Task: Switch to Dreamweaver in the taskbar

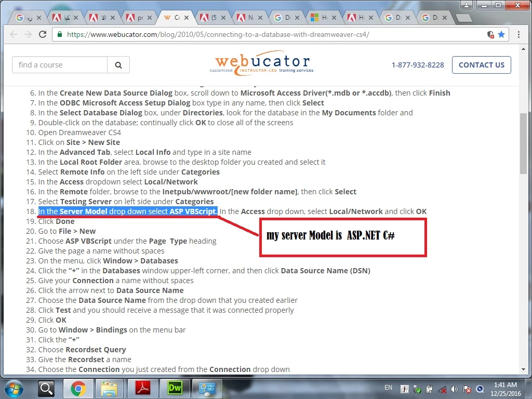Action: click(x=175, y=389)
